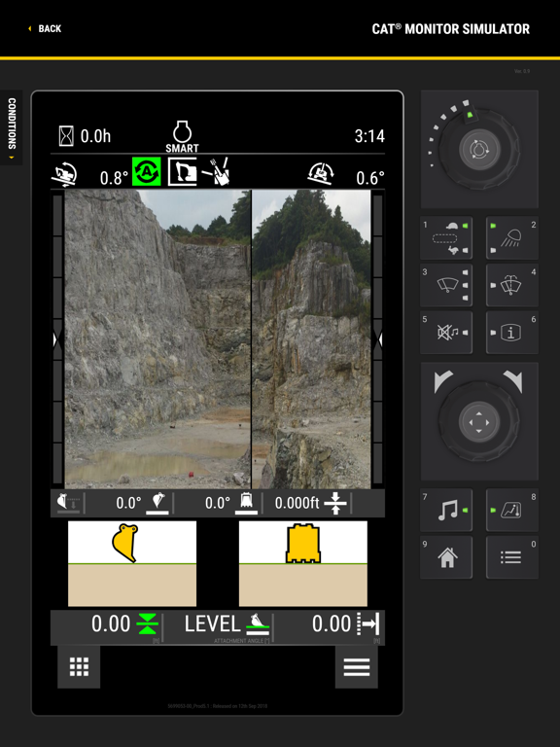Select the bucket front slope icon

pos(246,503)
